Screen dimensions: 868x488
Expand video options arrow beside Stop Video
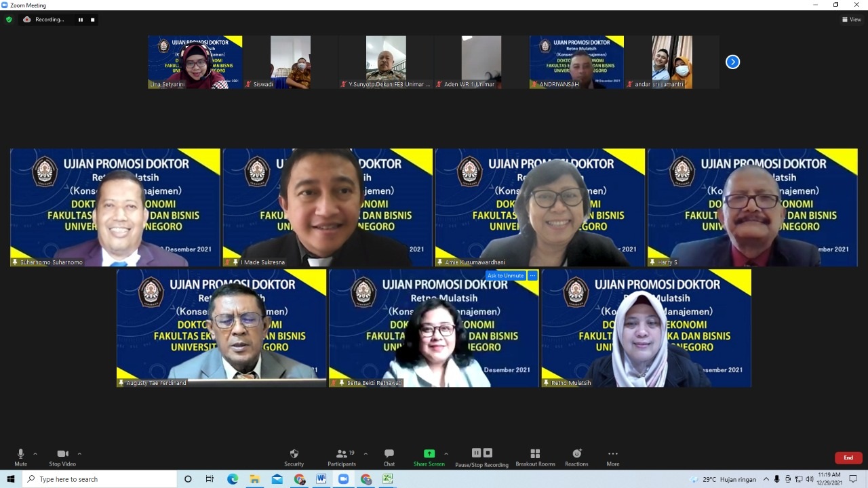tap(79, 454)
